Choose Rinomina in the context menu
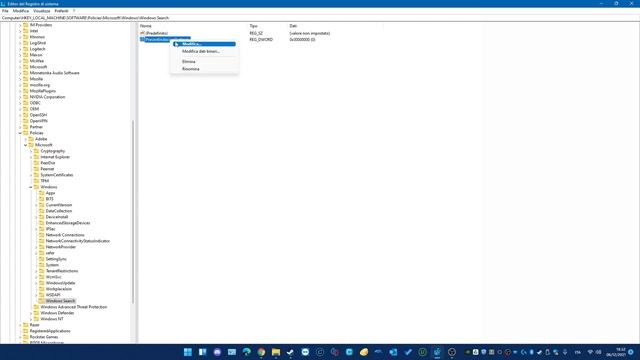The image size is (640, 360). [x=204, y=69]
